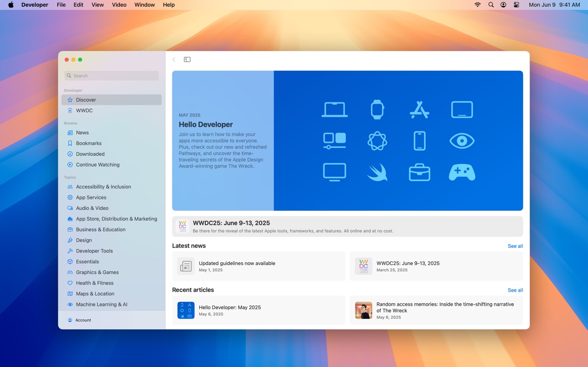Open the Random access memories article
This screenshot has width=588, height=367.
coord(436,311)
